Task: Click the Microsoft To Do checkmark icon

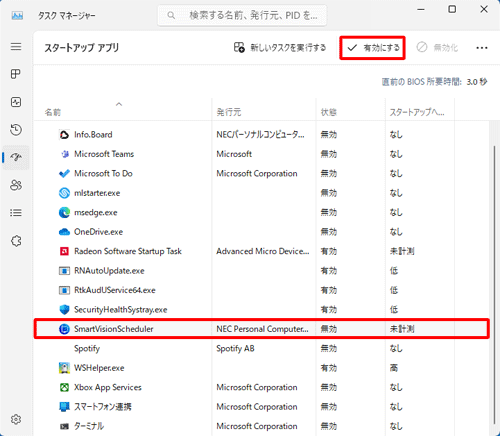Action: click(64, 174)
